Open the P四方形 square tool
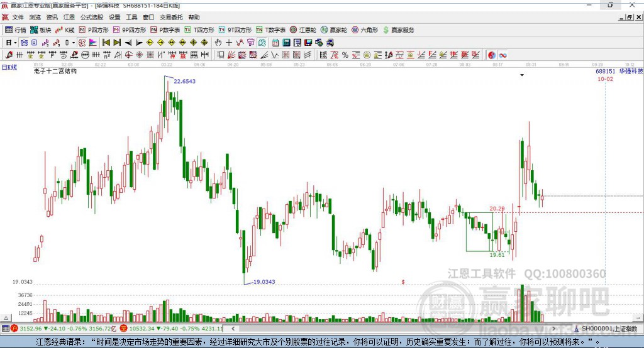Viewport: 644px width, 348px height. click(94, 30)
